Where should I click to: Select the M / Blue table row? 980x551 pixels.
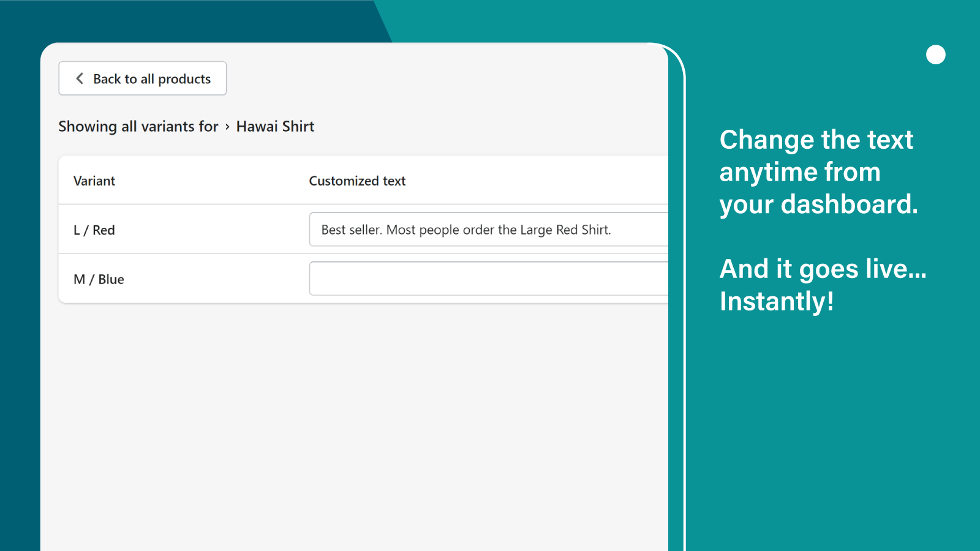click(x=184, y=279)
